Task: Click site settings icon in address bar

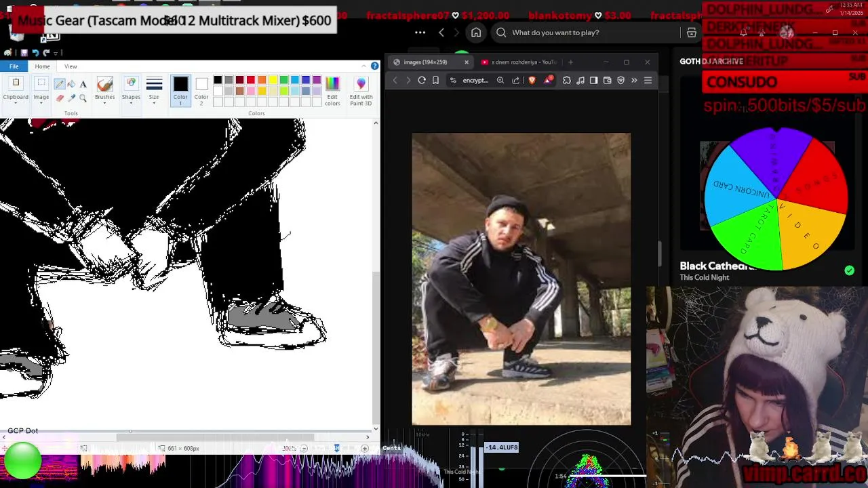Action: click(453, 80)
